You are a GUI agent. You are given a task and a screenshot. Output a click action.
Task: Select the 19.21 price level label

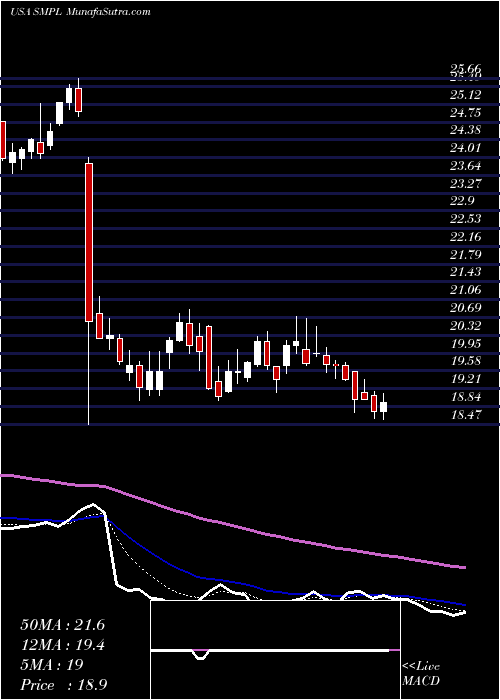point(466,379)
